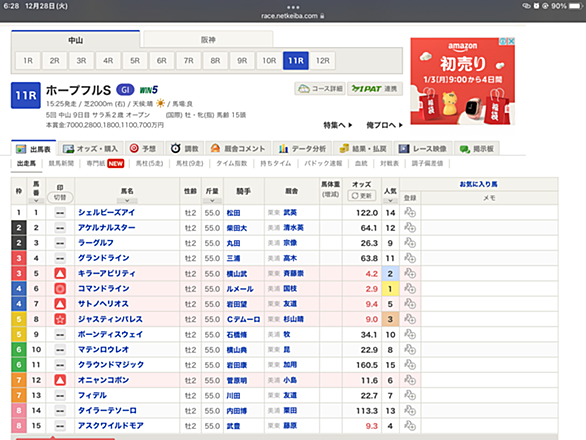Open the 斤量 column sort dropdown
This screenshot has width=586, height=440.
click(x=212, y=201)
